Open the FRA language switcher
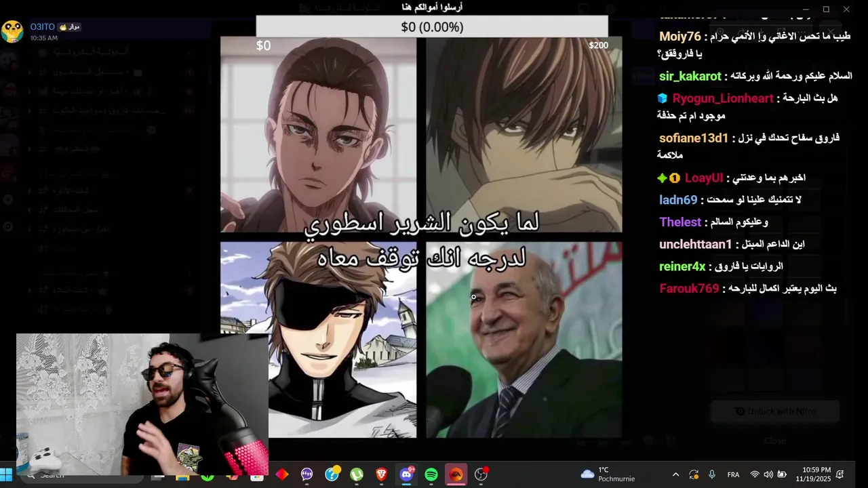868x488 pixels. pyautogui.click(x=733, y=474)
